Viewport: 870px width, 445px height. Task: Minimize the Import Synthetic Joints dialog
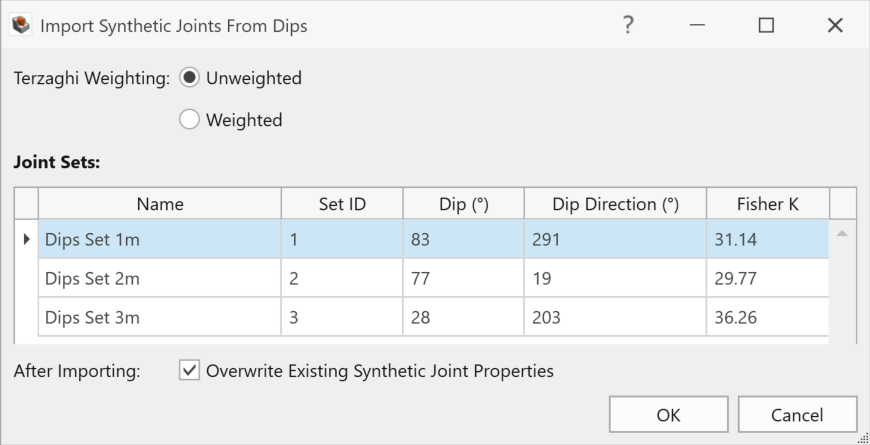coord(697,26)
